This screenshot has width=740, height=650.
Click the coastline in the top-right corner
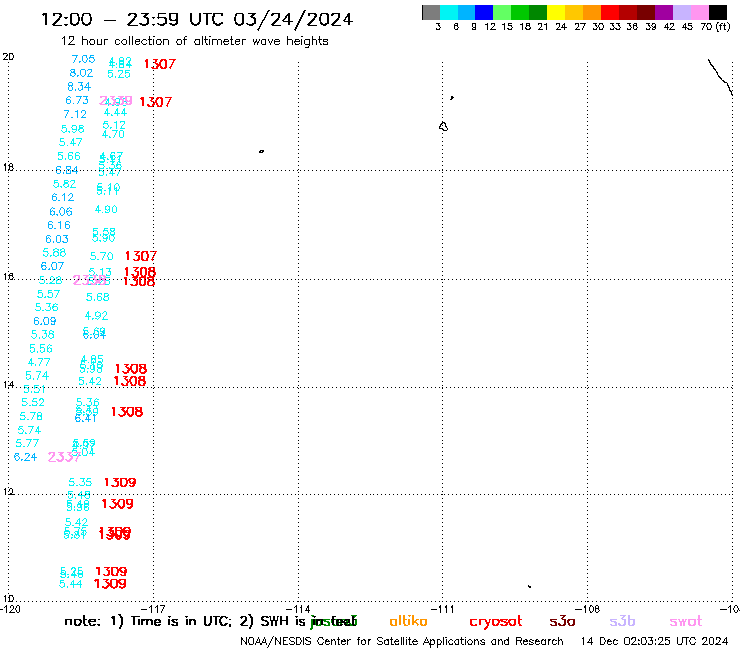point(720,77)
